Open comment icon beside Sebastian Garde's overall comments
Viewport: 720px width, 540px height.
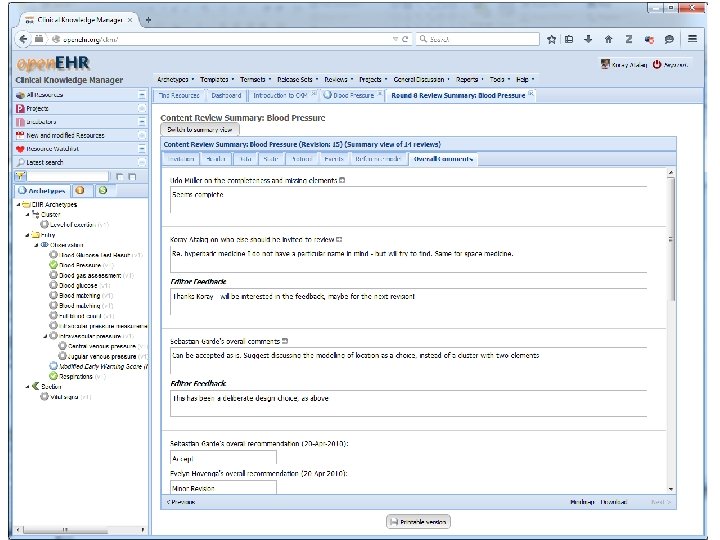tap(285, 341)
